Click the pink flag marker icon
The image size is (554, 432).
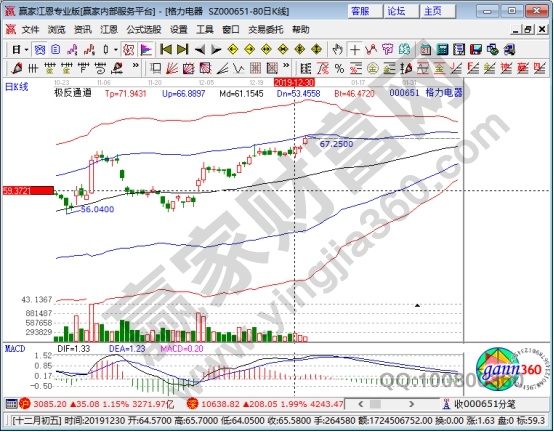[146, 50]
